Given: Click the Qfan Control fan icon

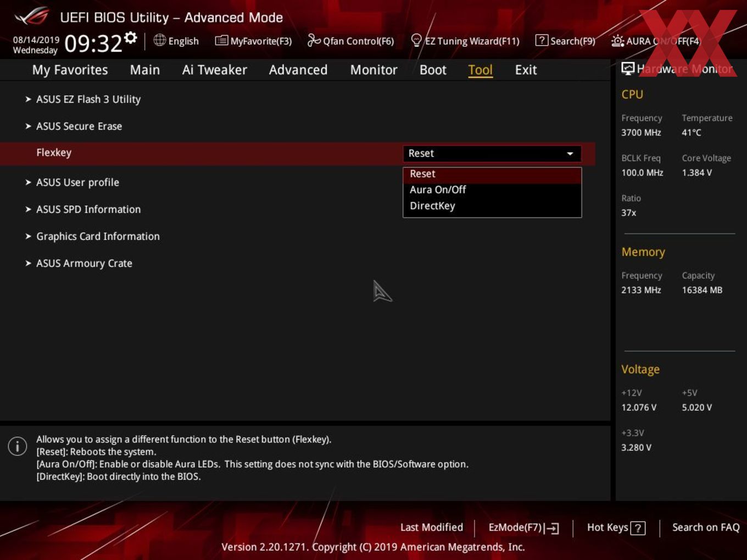Looking at the screenshot, I should coord(314,40).
